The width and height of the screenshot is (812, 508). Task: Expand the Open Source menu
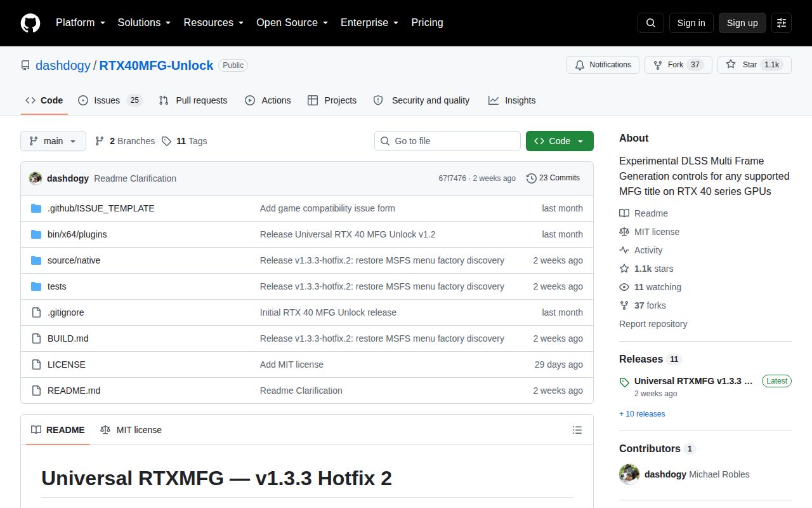(x=292, y=23)
